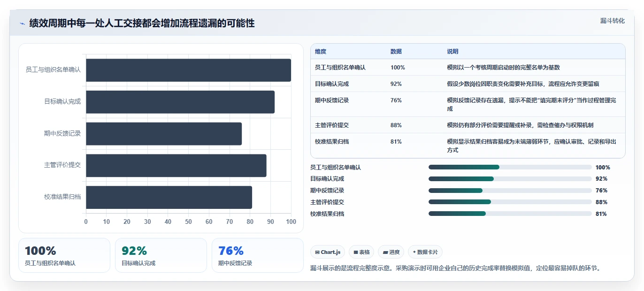Click the 92% cell in the table

click(x=396, y=84)
